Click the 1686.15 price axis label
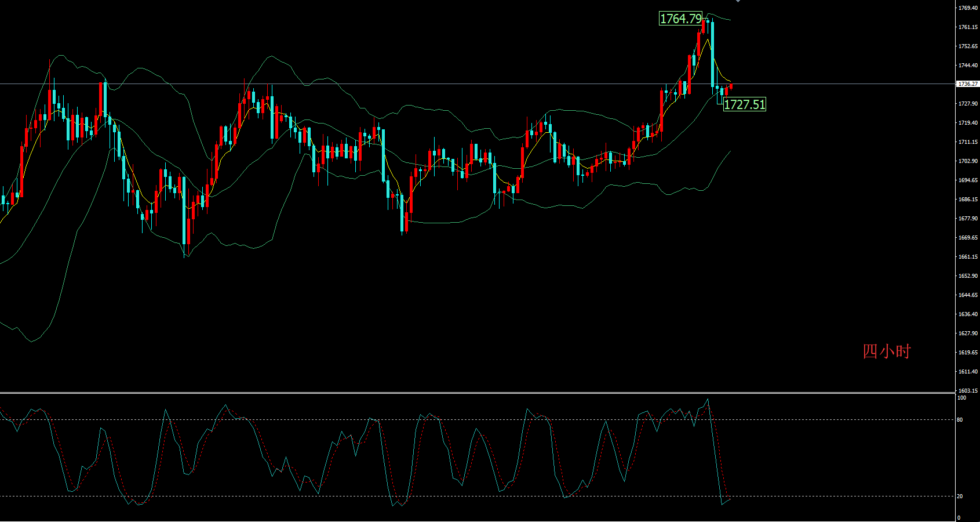Viewport: 980px width, 522px height. click(968, 200)
